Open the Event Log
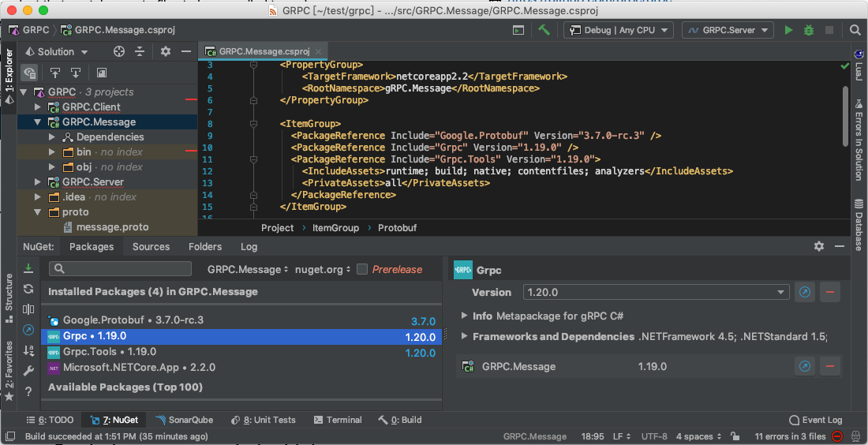This screenshot has height=445, width=868. [815, 420]
